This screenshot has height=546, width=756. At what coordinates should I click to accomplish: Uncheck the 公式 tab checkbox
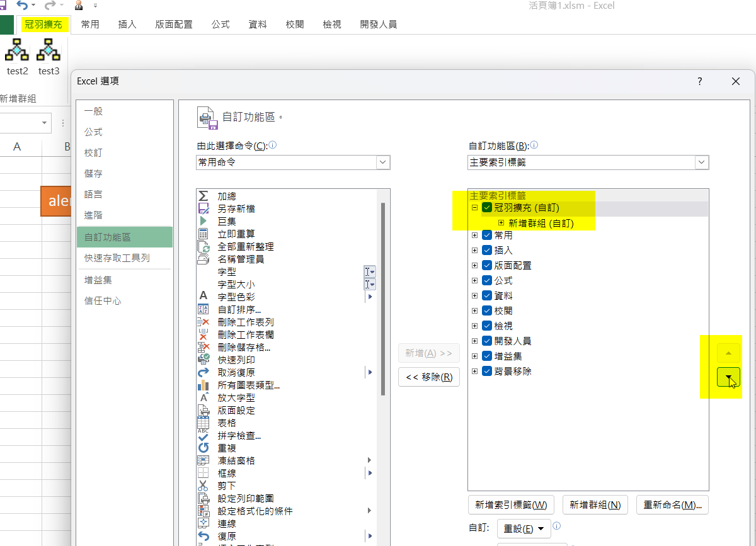coord(487,280)
